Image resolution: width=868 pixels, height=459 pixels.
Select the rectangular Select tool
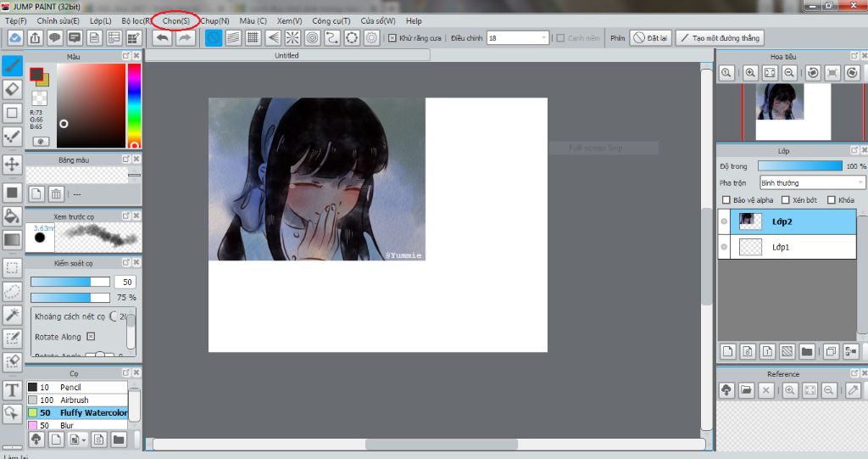(12, 268)
